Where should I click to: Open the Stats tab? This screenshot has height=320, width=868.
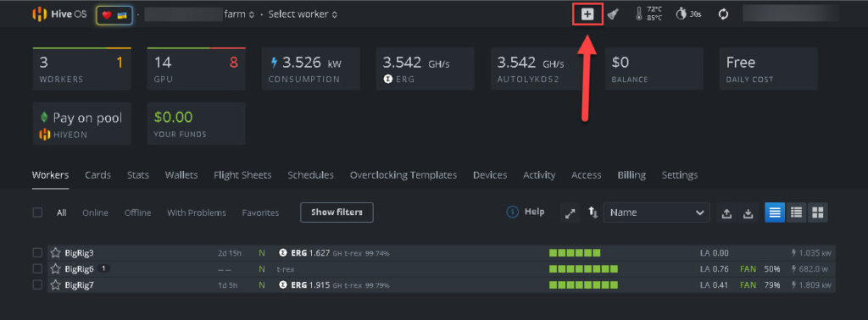[138, 175]
